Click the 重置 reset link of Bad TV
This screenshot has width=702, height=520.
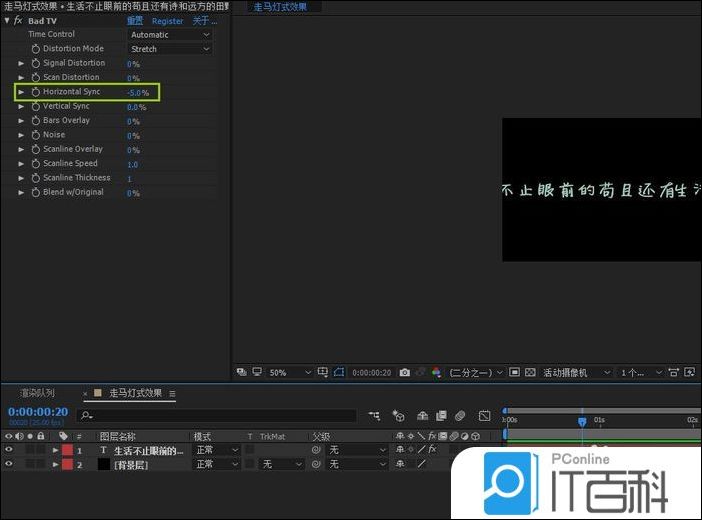click(135, 20)
